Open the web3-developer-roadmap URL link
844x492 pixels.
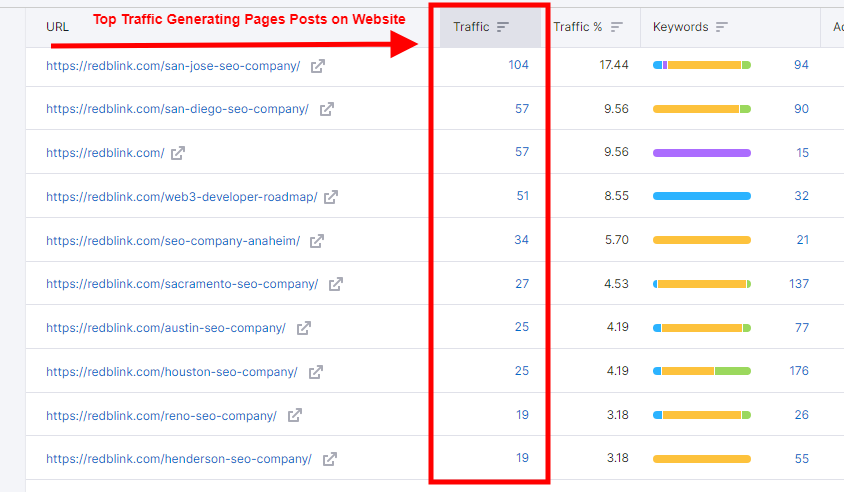tap(181, 197)
